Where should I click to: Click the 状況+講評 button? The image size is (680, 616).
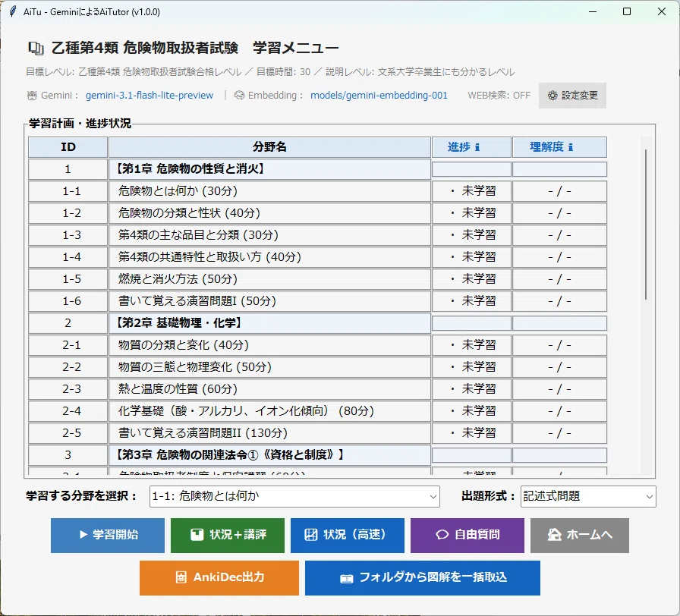tap(228, 536)
